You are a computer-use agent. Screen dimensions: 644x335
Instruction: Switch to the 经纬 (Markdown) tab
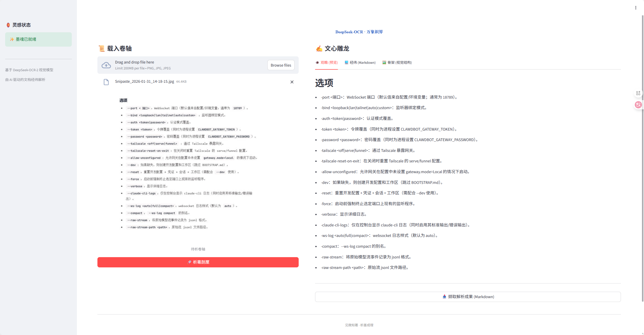click(x=360, y=62)
